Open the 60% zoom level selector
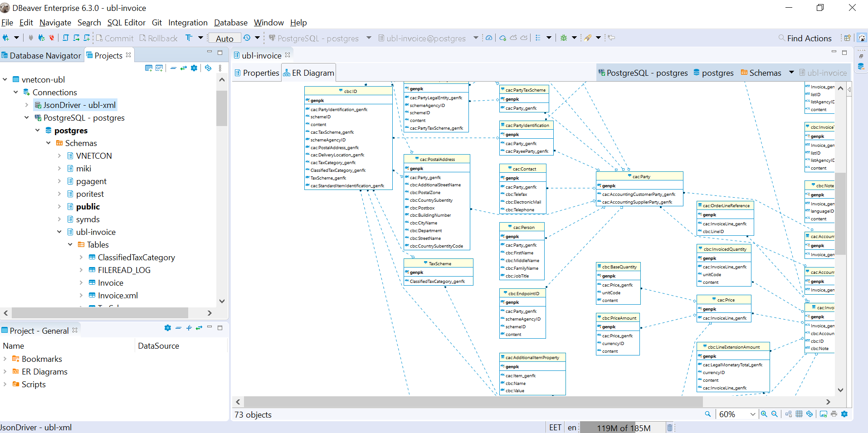Image resolution: width=868 pixels, height=433 pixels. [x=753, y=414]
